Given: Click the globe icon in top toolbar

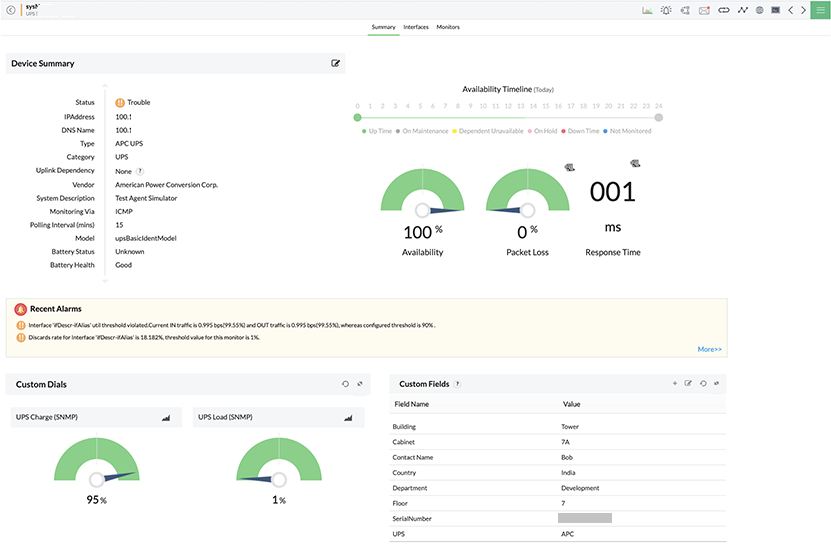Looking at the screenshot, I should (x=760, y=10).
